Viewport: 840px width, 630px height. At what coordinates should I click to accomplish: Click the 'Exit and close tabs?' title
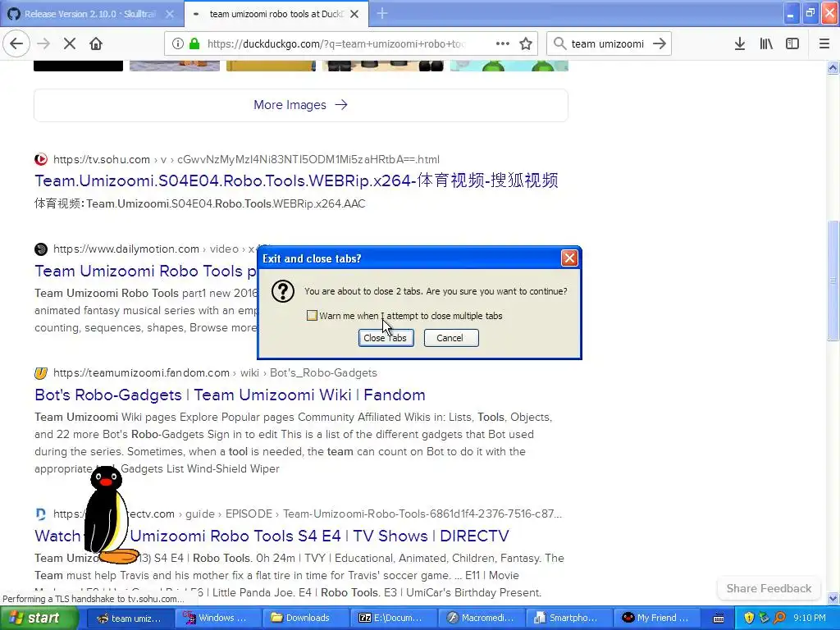312,258
